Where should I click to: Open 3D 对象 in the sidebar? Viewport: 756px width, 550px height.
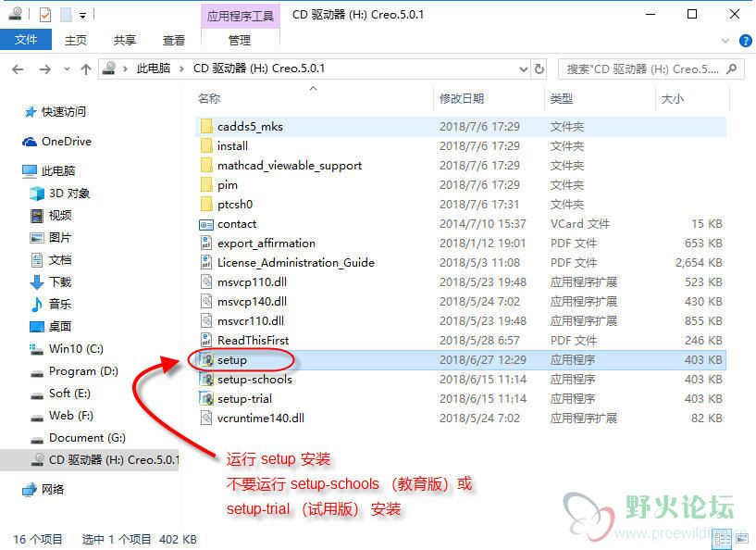point(69,194)
